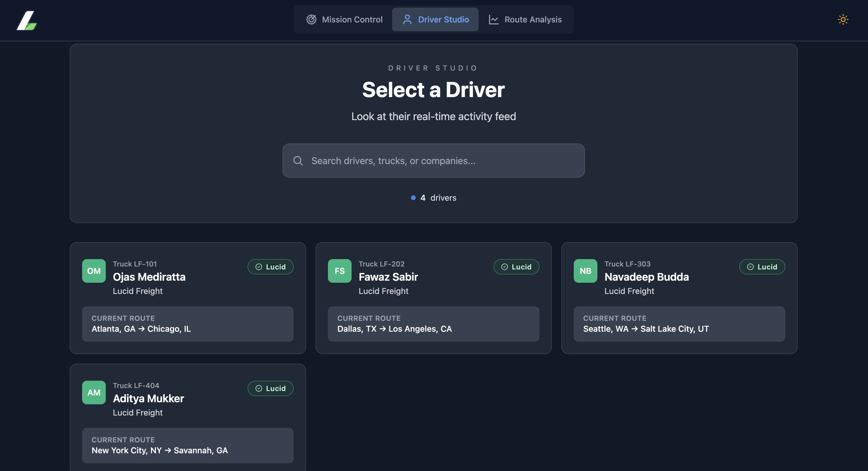Click the blue dot beside 4 drivers
This screenshot has width=868, height=471.
[413, 198]
